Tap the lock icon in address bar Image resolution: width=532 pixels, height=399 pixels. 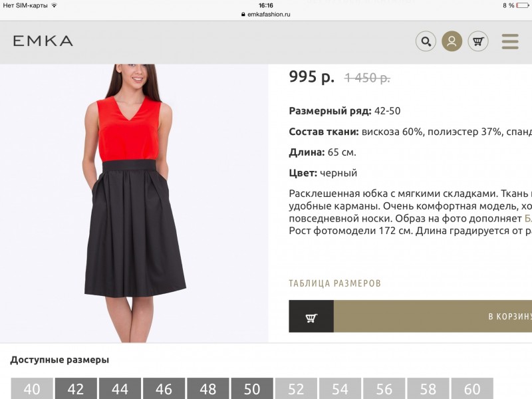point(243,14)
